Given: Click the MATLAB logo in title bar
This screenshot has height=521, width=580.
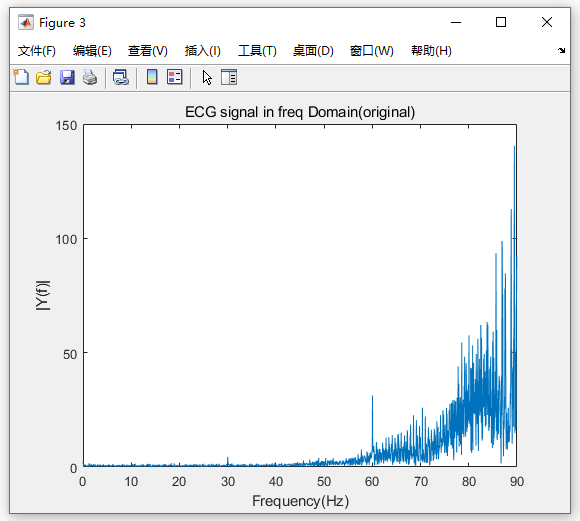Looking at the screenshot, I should [26, 23].
